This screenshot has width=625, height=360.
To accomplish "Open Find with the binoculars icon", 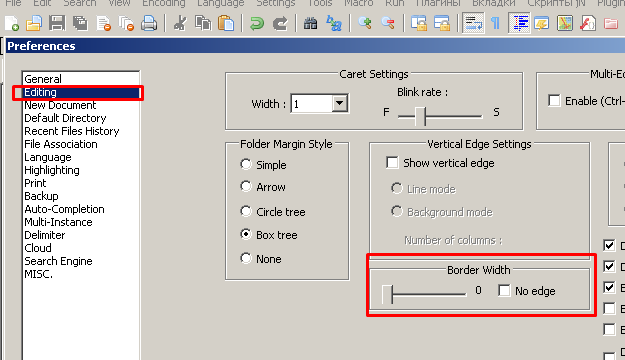I will (x=311, y=23).
